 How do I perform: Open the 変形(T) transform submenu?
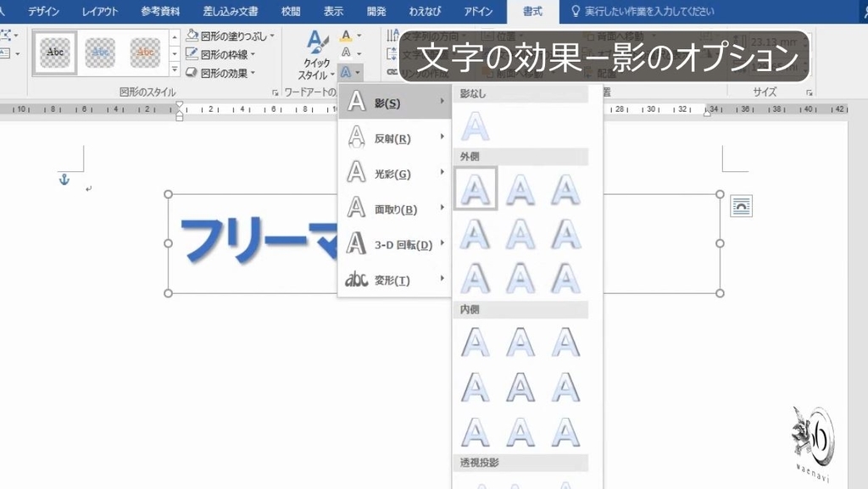[395, 280]
